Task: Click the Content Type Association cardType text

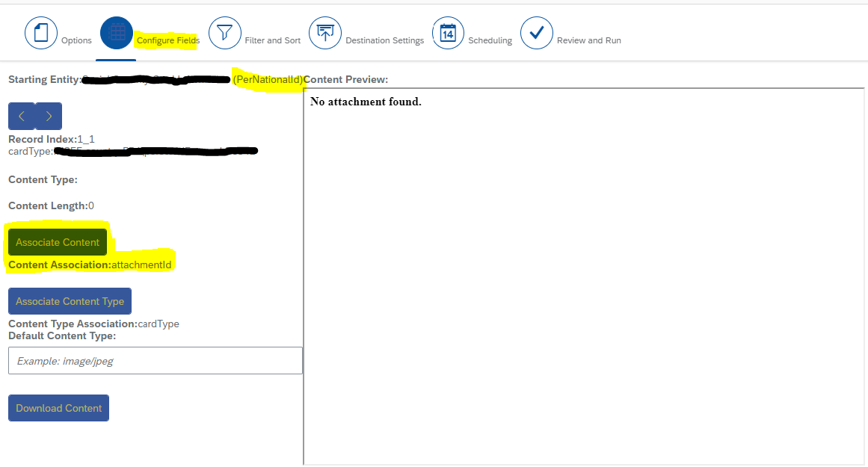Action: pos(158,324)
